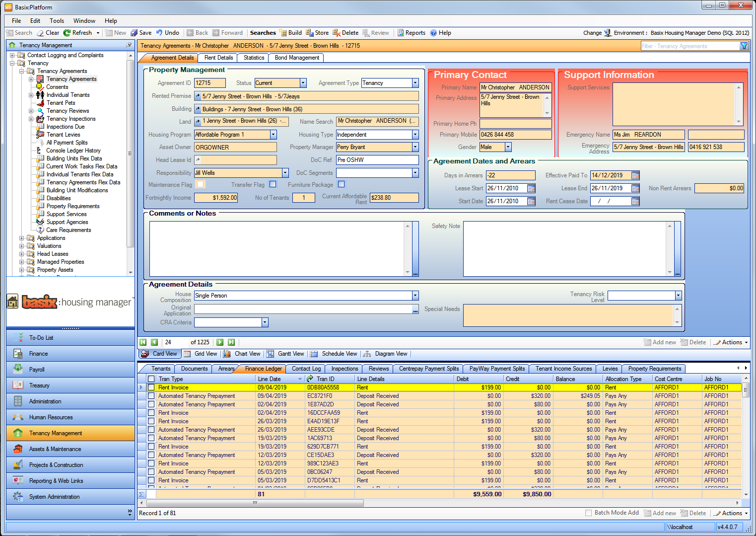Viewport: 756px width, 536px height.
Task: Tick the Furniture Package checkbox
Action: pos(341,184)
